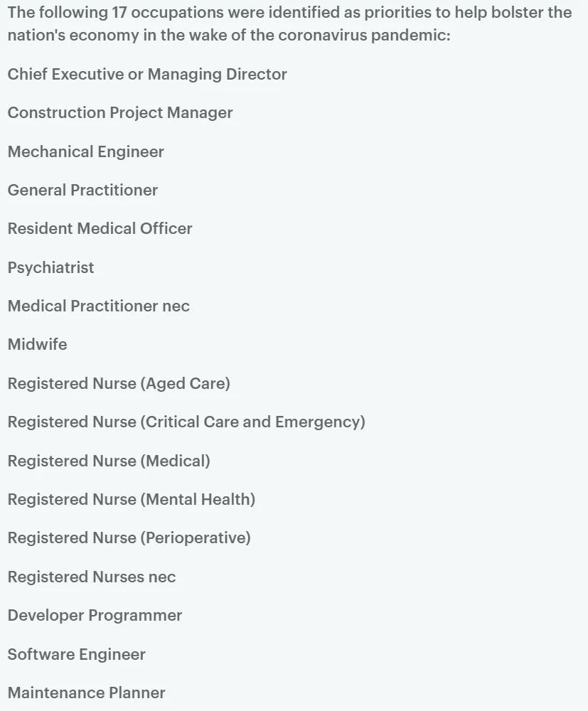
Task: Click 'Registered Nurse (Aged Care)' line
Action: (x=119, y=384)
